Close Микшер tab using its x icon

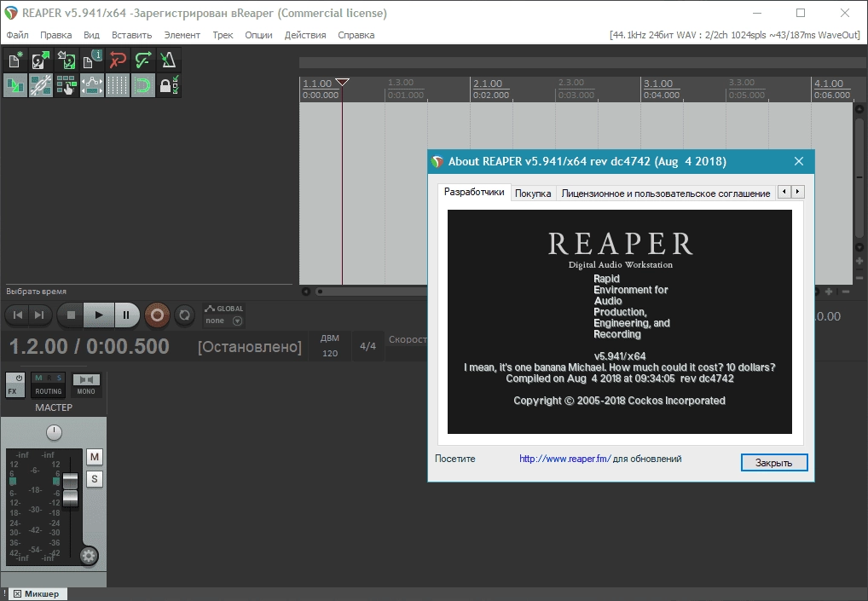point(17,594)
